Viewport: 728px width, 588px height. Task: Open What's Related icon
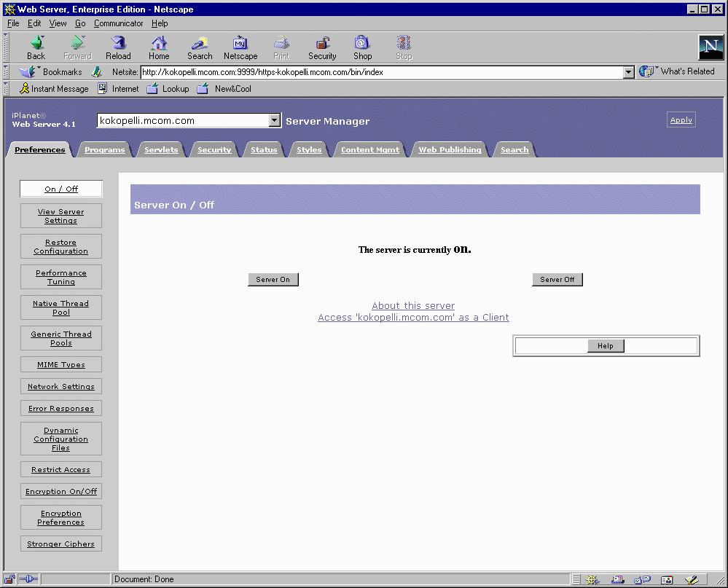click(x=646, y=71)
